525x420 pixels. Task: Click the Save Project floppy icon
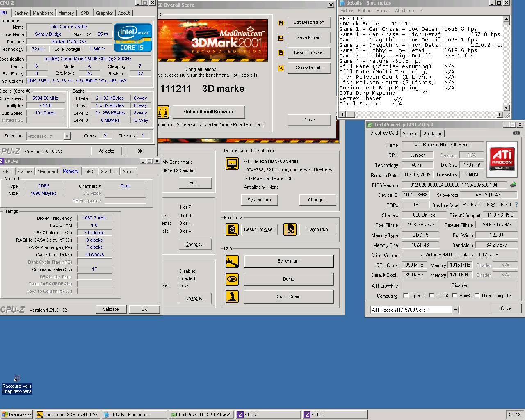tap(281, 38)
